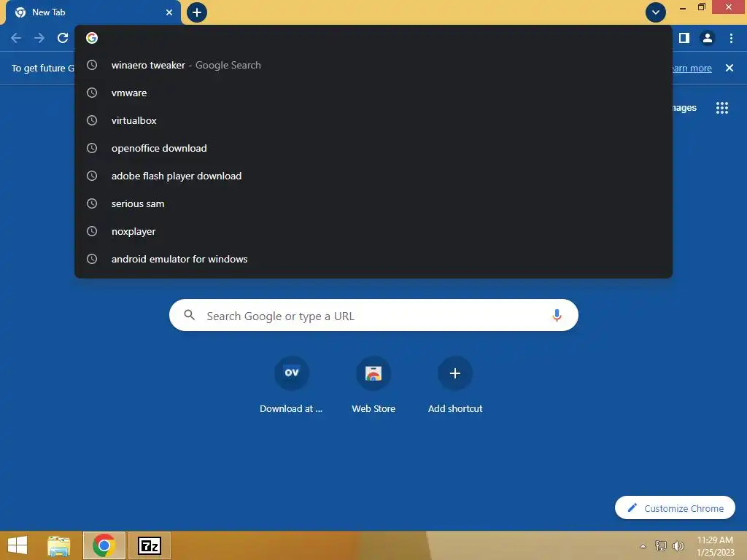The width and height of the screenshot is (747, 560).
Task: Open File Explorer from the taskbar
Action: (59, 545)
